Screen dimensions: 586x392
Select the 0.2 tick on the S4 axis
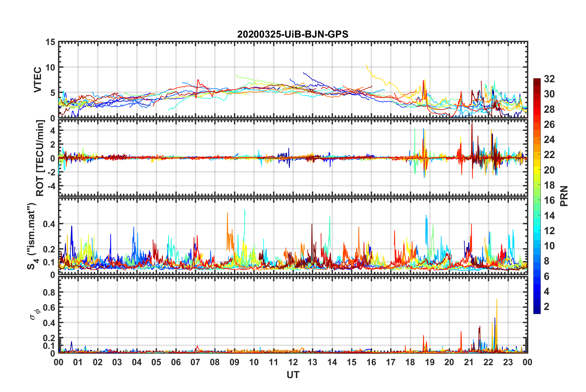pos(49,249)
